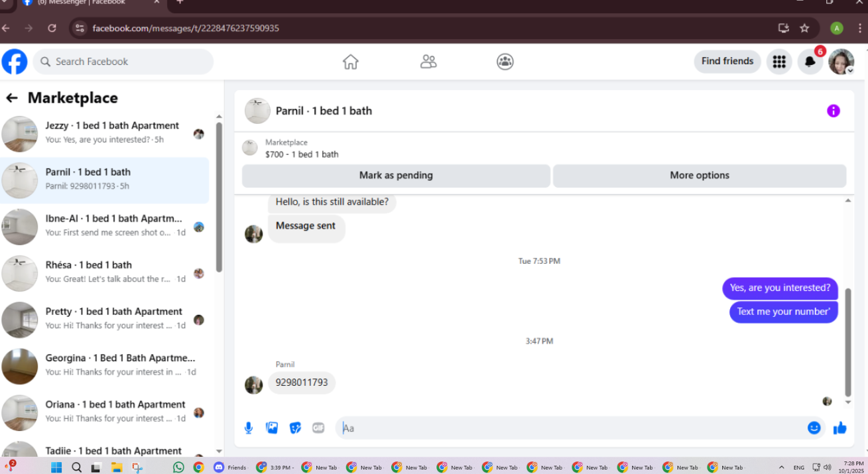Open conversation with Pretty
868x474 pixels.
pos(105,319)
